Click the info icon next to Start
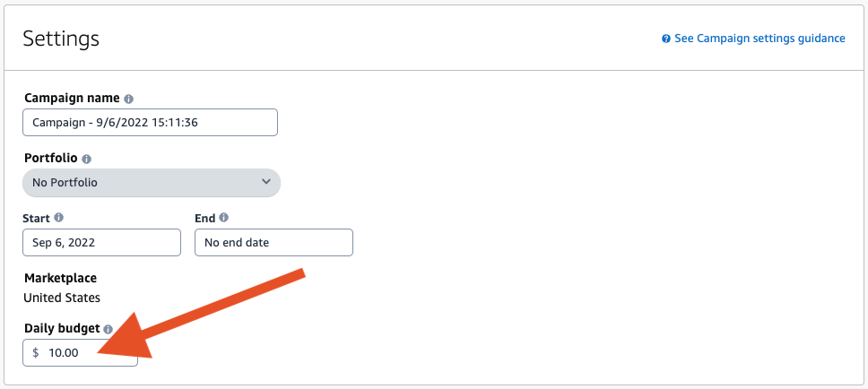Image resolution: width=868 pixels, height=389 pixels. coord(58,218)
